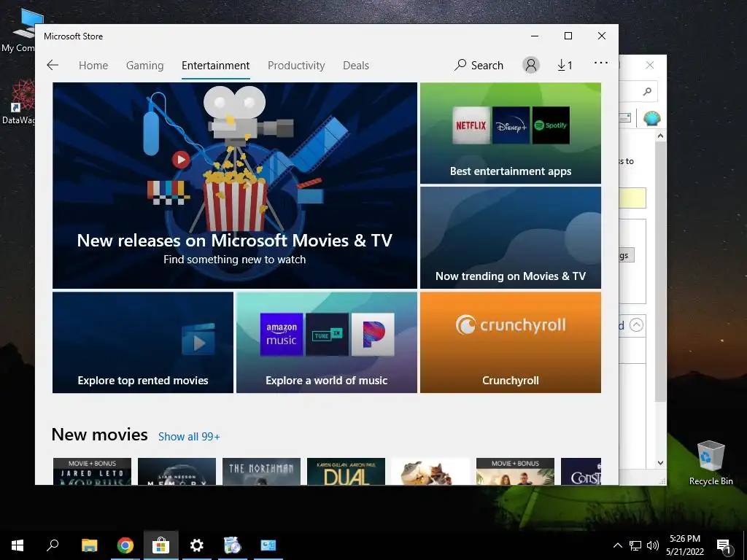Viewport: 747px width, 560px height.
Task: Show hidden system tray icons
Action: [x=617, y=545]
